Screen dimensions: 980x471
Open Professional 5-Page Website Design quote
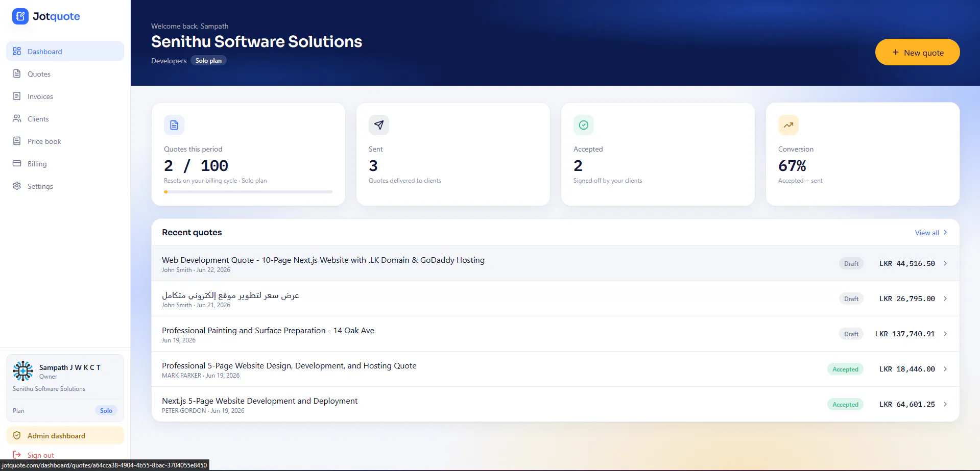point(289,365)
